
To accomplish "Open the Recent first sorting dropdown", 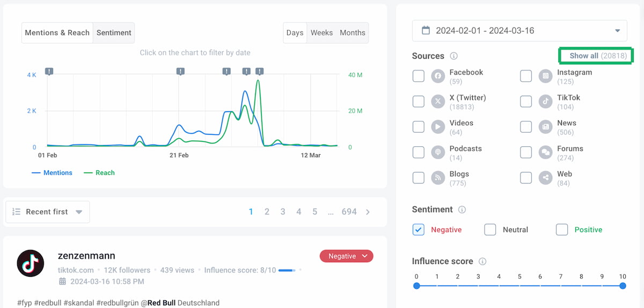I will click(48, 212).
